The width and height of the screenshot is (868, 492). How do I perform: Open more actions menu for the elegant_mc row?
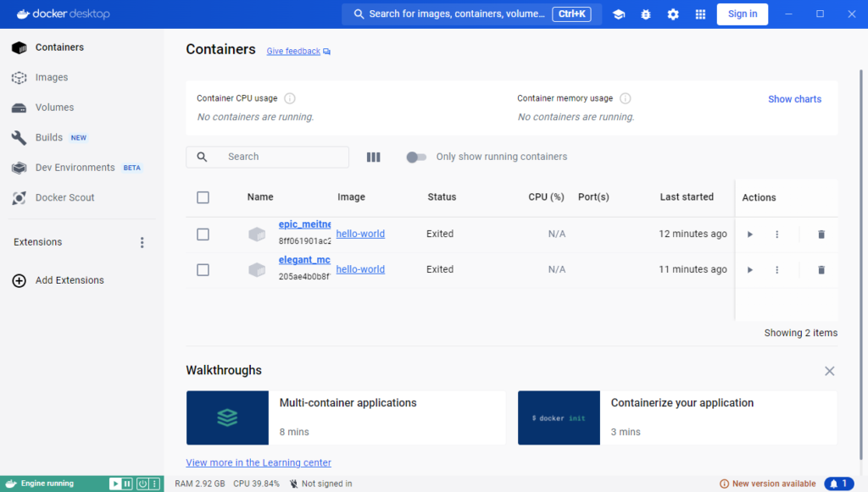[x=776, y=270]
